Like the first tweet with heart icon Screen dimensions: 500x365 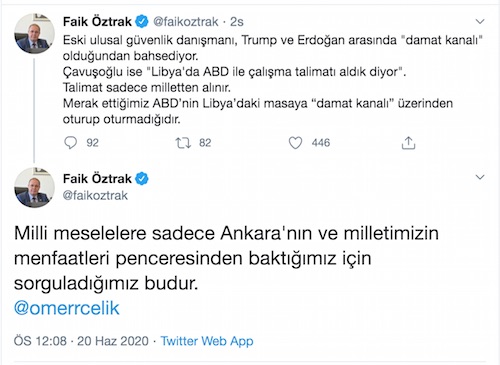point(295,143)
